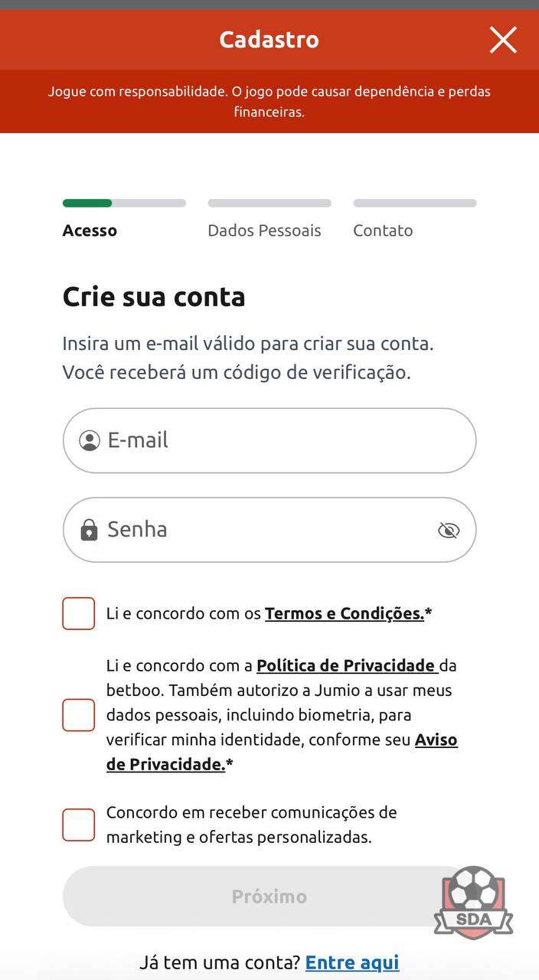Close the Cadastro registration form
Screen dimensions: 539x980
503,40
